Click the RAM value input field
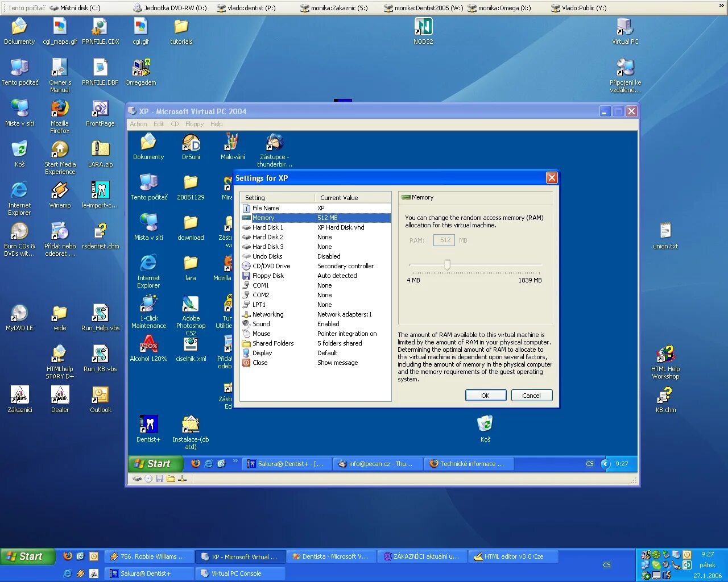This screenshot has height=582, width=728. 445,240
